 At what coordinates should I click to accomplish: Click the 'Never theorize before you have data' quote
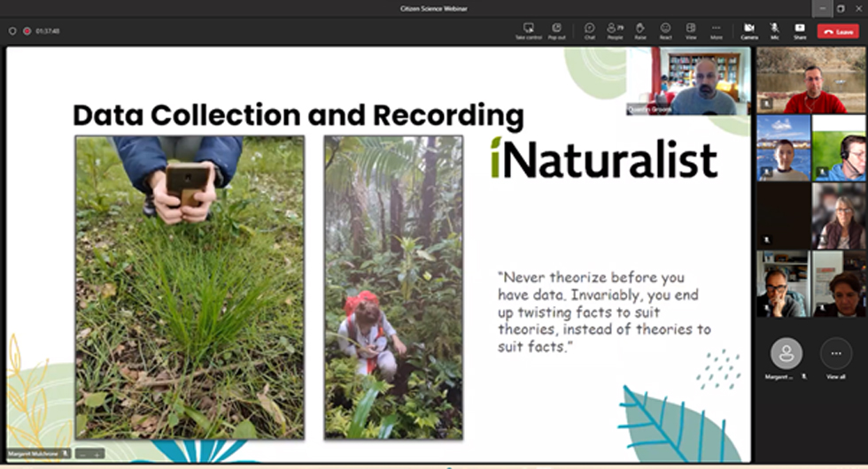point(603,311)
